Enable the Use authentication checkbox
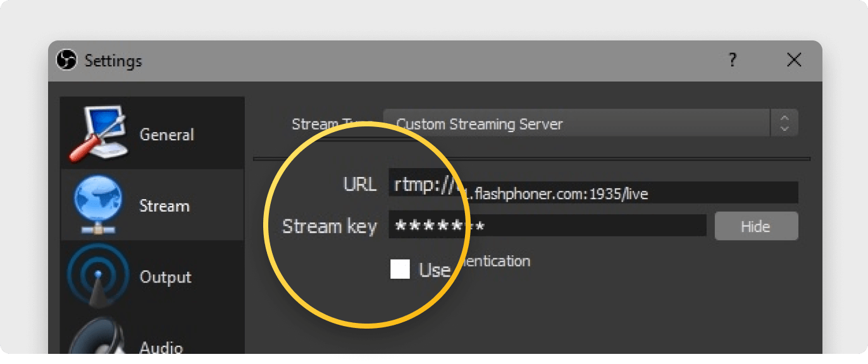The image size is (868, 364). click(x=400, y=269)
